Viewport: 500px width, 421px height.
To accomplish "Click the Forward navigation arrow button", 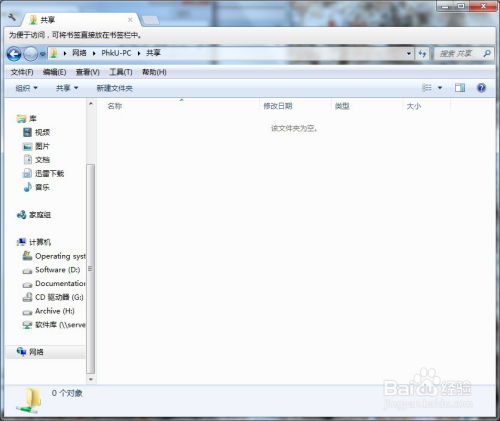I will pyautogui.click(x=31, y=54).
